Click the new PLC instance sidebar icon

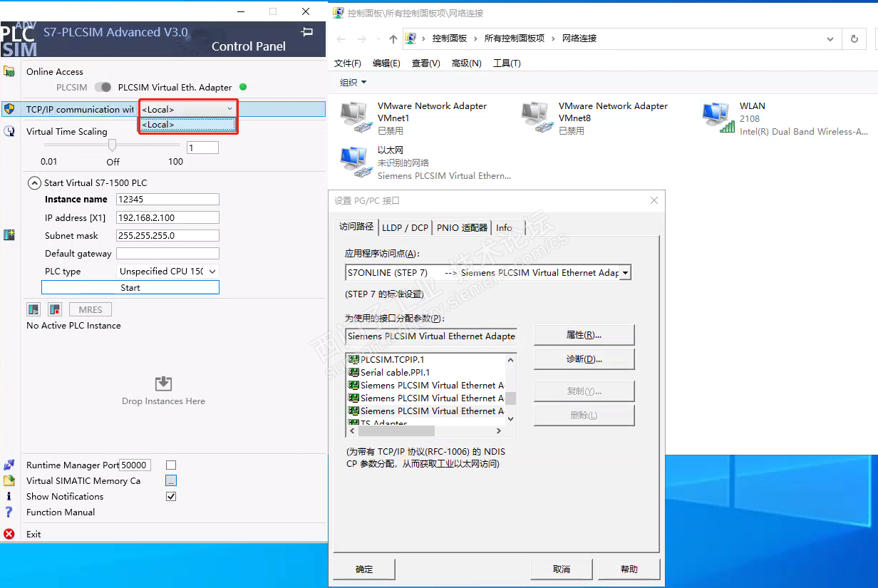(9, 234)
